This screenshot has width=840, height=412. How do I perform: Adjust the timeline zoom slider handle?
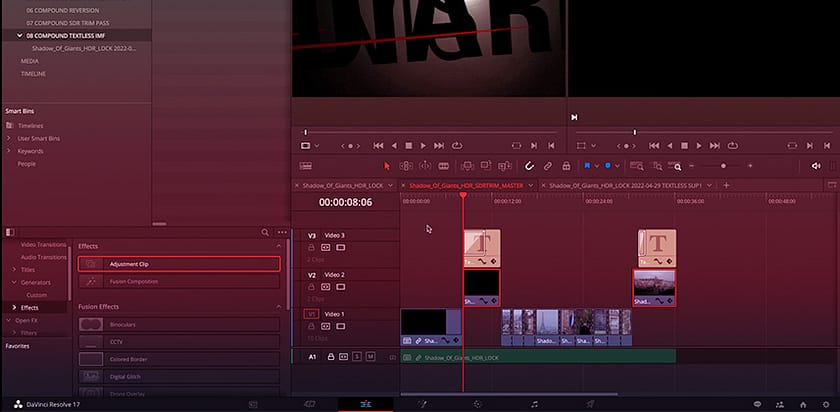[723, 166]
